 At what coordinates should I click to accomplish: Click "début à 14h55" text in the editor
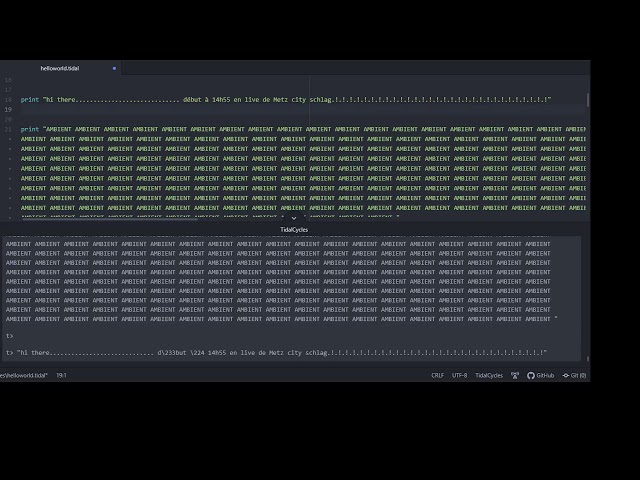207,100
